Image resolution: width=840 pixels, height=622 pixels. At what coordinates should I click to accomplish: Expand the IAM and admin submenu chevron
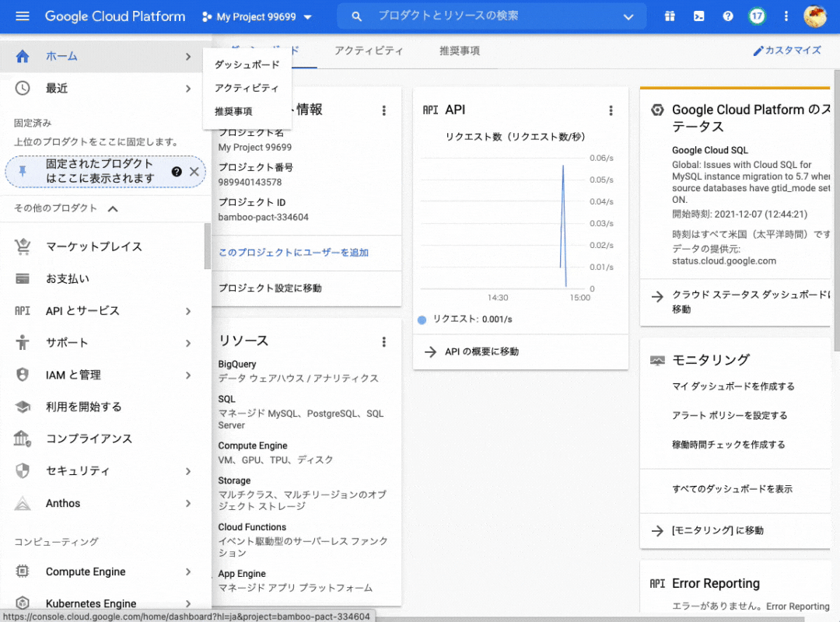tap(188, 375)
